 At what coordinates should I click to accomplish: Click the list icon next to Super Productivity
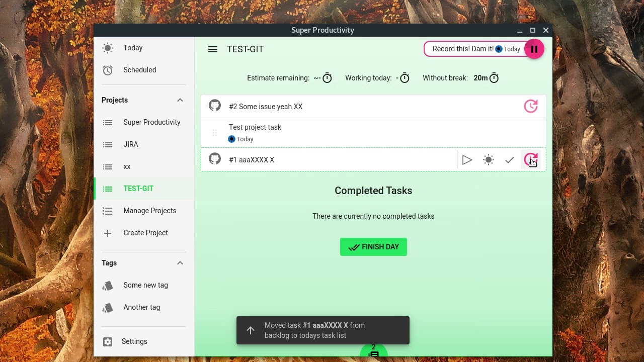pos(108,122)
